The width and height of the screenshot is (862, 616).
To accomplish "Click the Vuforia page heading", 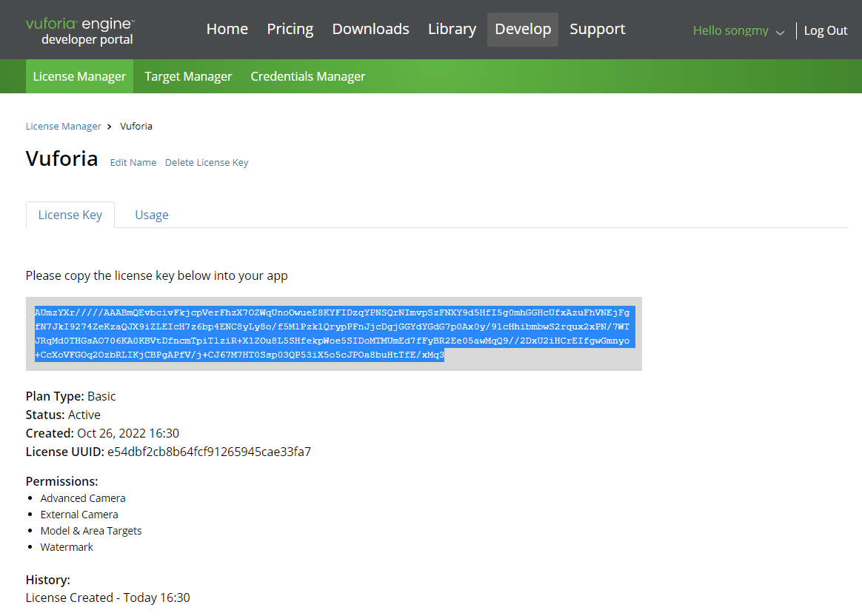I will 61,158.
